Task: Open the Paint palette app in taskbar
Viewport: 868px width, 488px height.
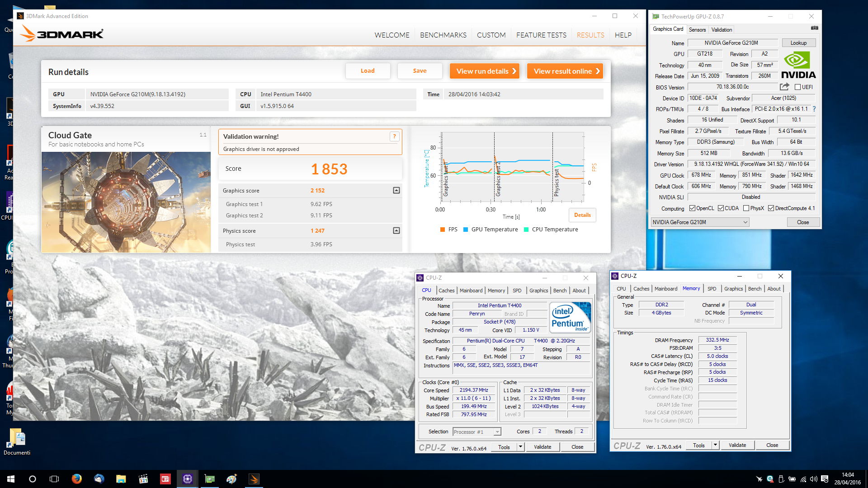Action: pyautogui.click(x=232, y=479)
